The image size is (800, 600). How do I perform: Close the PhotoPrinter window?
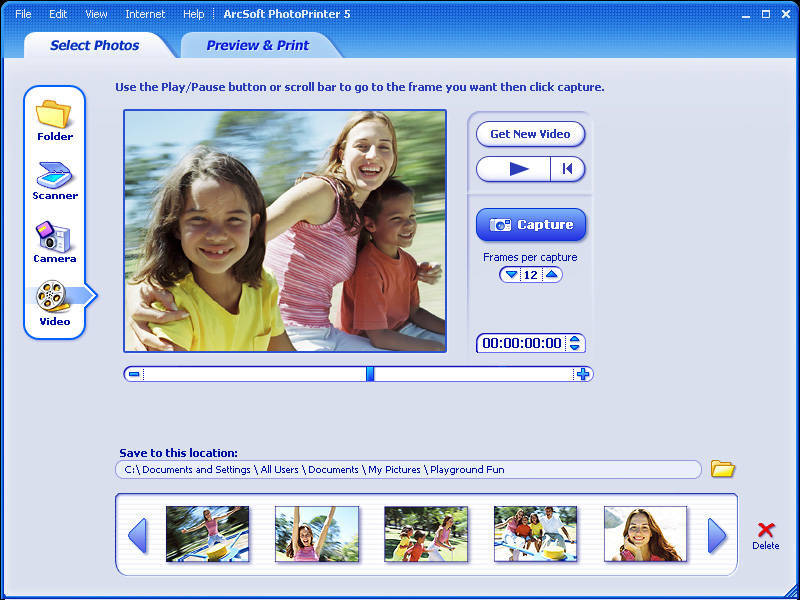786,14
